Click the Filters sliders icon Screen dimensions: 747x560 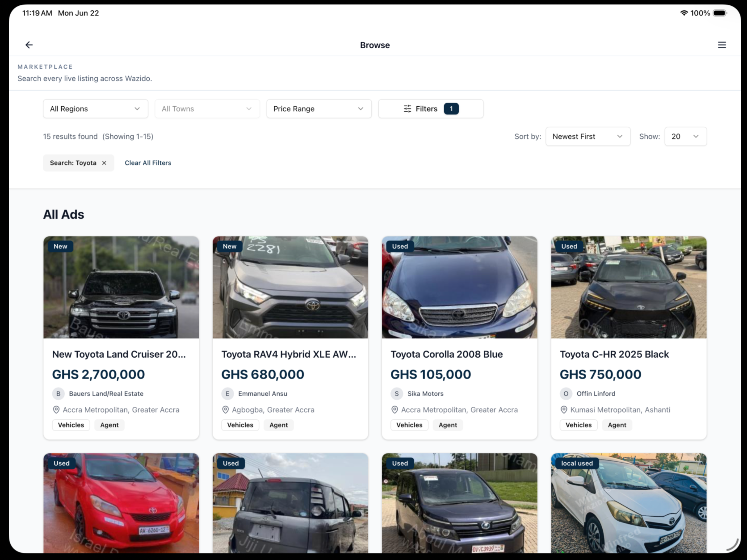(407, 109)
